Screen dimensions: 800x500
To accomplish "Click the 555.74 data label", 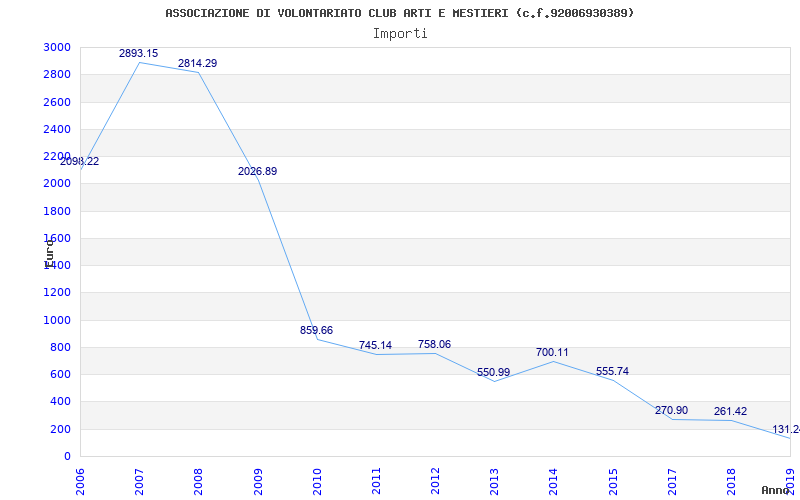I will pos(612,371).
